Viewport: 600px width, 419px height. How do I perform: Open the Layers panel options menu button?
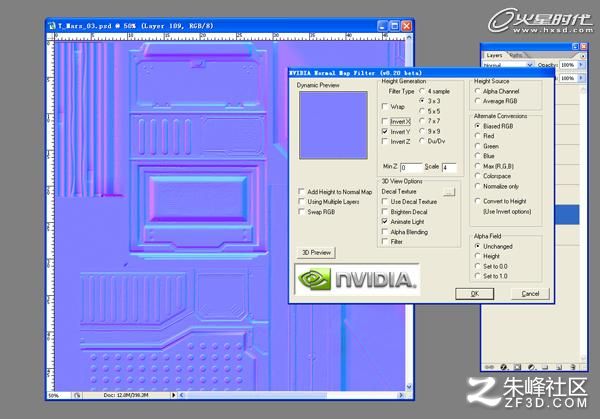[x=583, y=56]
